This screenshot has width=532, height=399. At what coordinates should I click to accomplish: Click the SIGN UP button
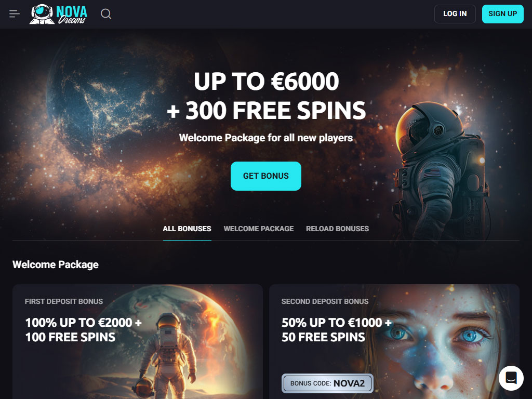502,14
